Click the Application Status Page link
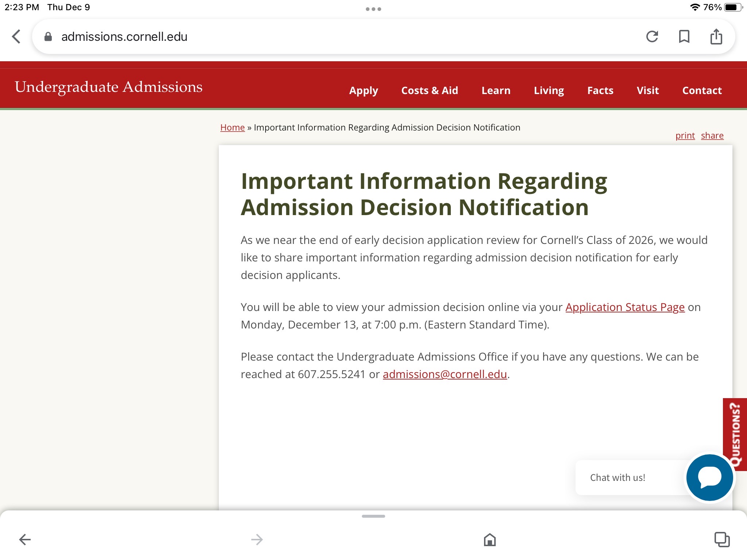This screenshot has height=560, width=747. [625, 307]
